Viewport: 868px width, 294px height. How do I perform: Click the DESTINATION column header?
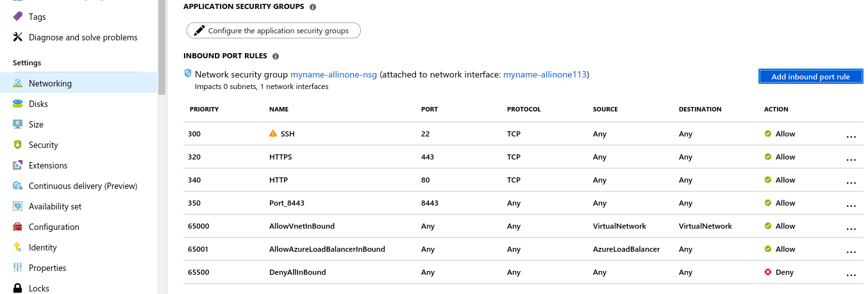pos(700,110)
